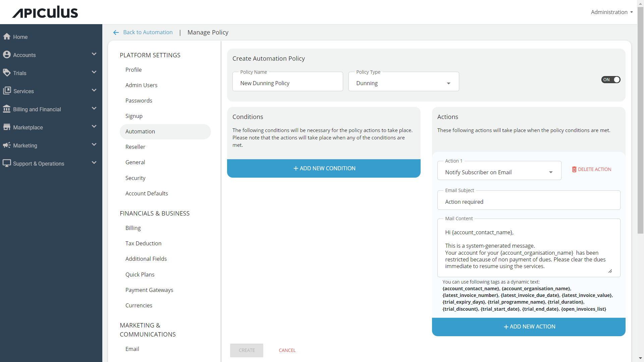Click the Create button

[x=247, y=350]
